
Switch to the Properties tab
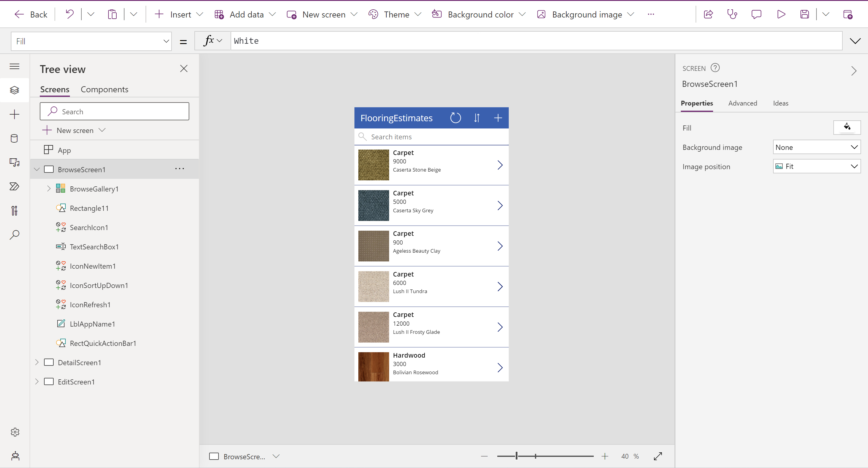(x=697, y=103)
